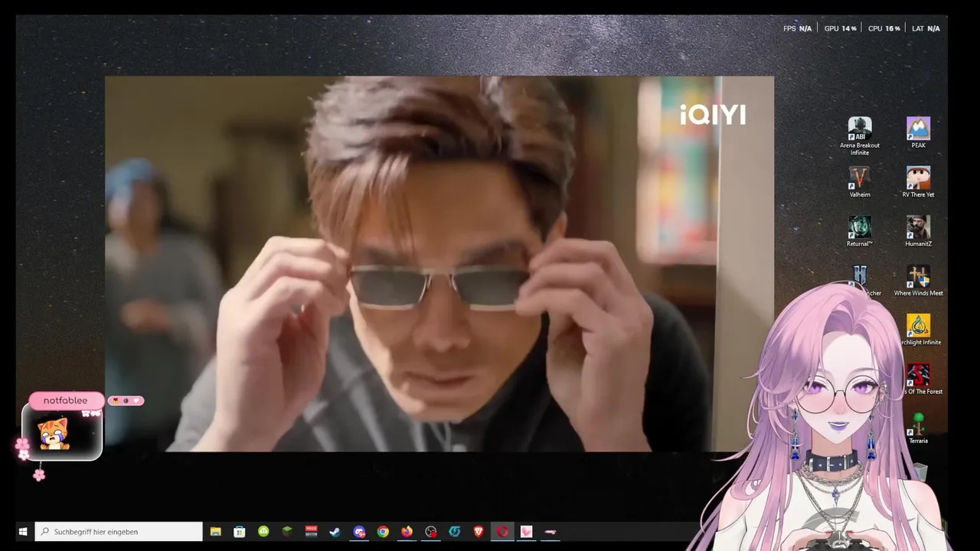Click the pink gun taskbar icon
Image resolution: width=980 pixels, height=551 pixels.
550,531
